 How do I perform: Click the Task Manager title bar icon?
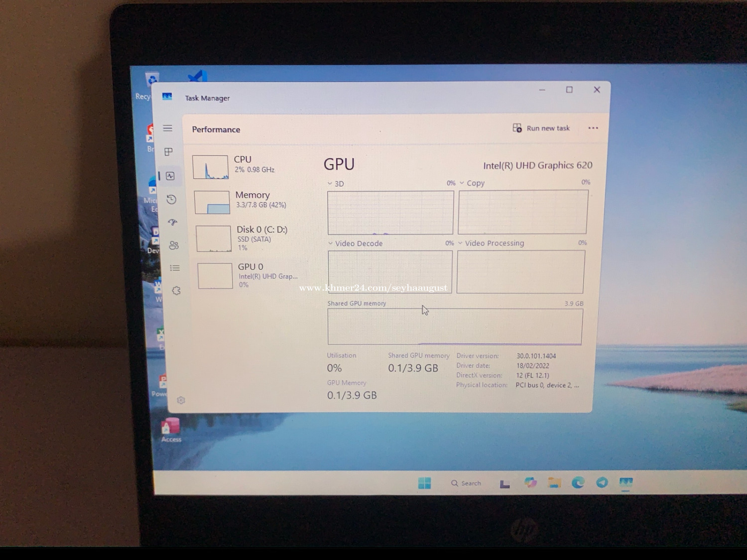click(167, 97)
